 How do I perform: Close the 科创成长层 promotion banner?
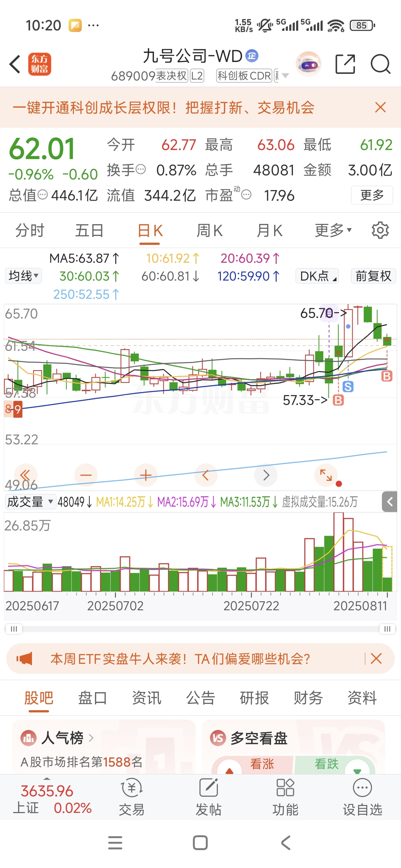tap(380, 107)
